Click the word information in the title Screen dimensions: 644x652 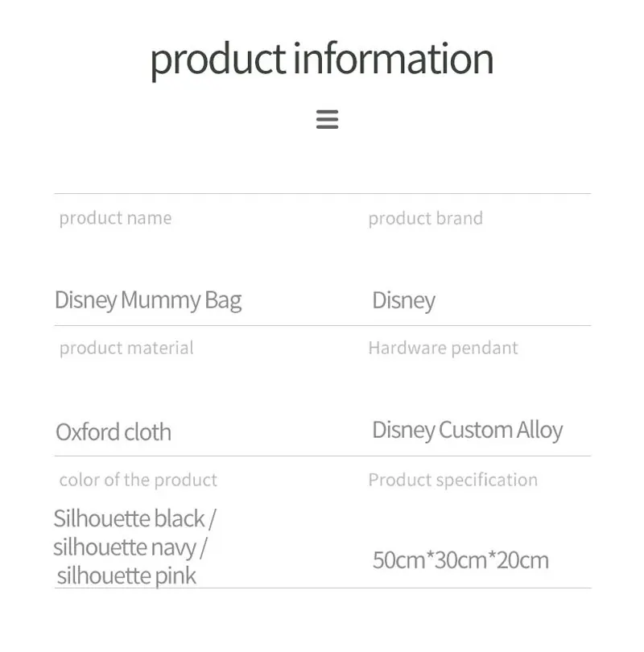(x=394, y=58)
